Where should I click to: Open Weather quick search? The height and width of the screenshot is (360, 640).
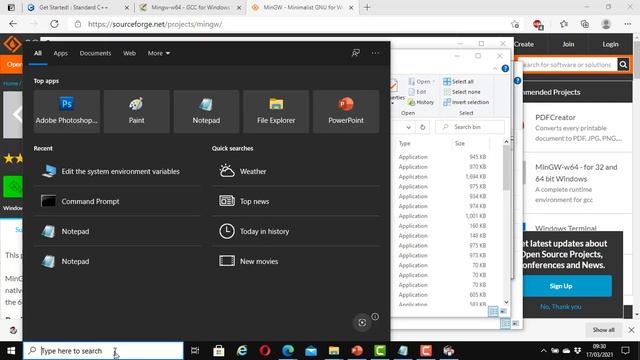[296, 171]
